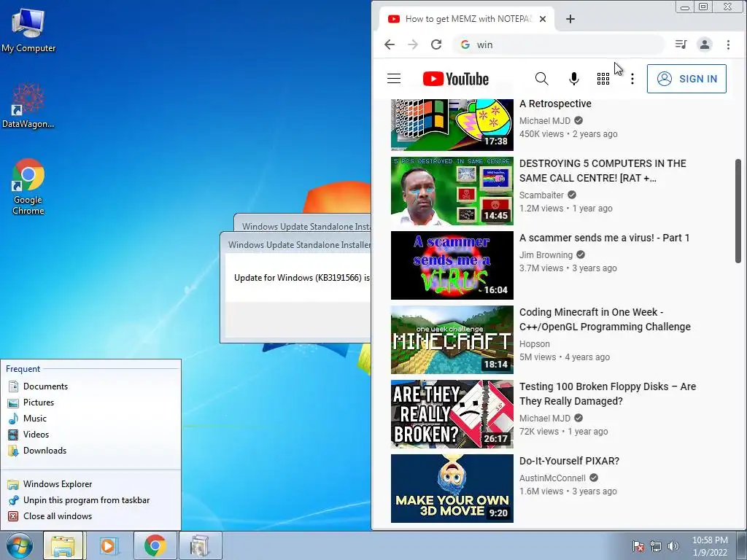The height and width of the screenshot is (560, 747).
Task: Go back with Chrome's back arrow
Action: coord(390,44)
